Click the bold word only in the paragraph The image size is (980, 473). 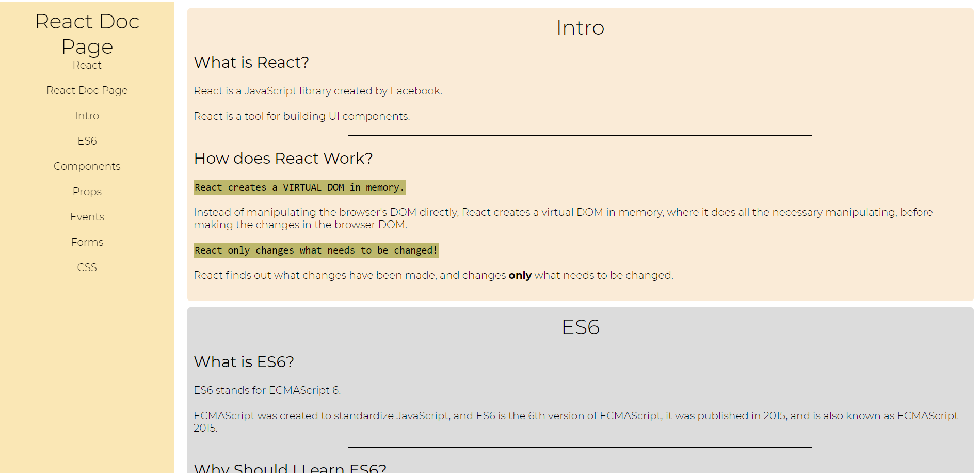pyautogui.click(x=520, y=275)
